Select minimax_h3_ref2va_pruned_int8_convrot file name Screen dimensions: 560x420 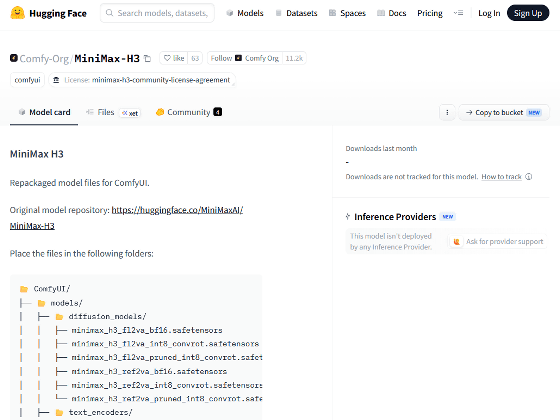[x=167, y=399]
